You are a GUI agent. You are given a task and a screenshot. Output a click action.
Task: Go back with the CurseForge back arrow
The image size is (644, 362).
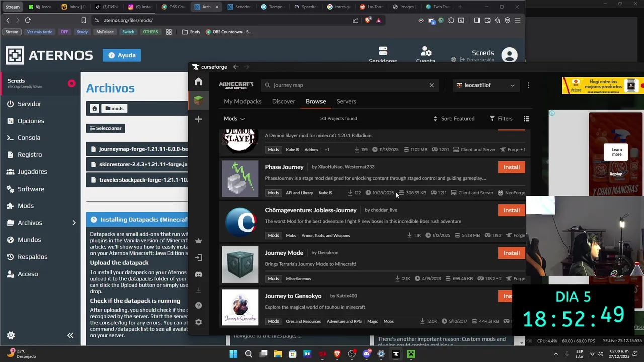coord(236,67)
